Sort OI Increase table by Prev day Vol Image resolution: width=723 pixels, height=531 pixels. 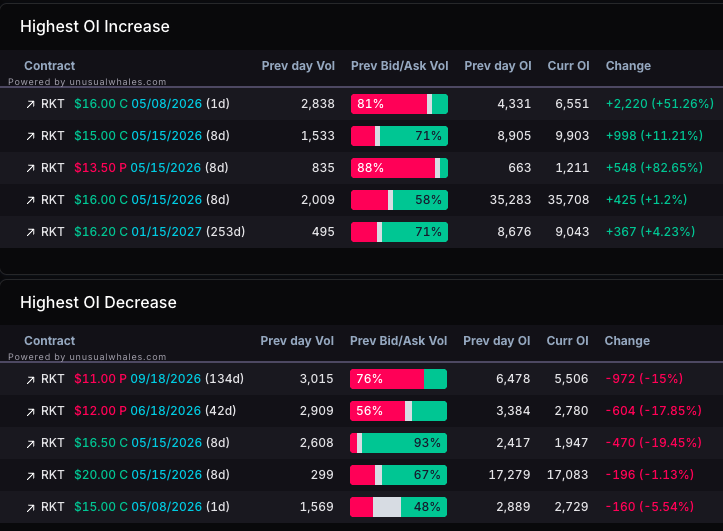point(298,66)
